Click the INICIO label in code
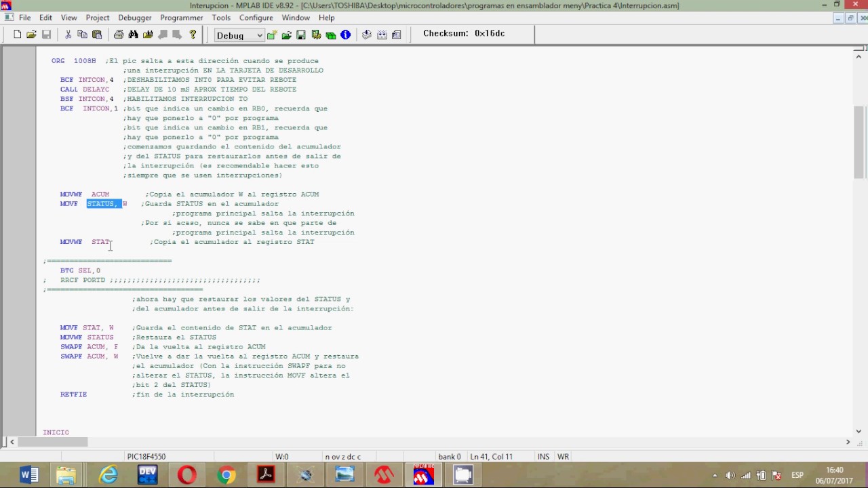The width and height of the screenshot is (868, 488). point(56,432)
